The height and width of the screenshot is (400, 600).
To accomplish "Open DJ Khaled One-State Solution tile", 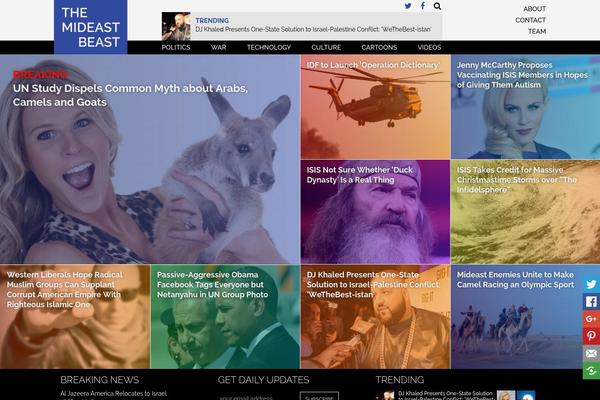I will 375,317.
